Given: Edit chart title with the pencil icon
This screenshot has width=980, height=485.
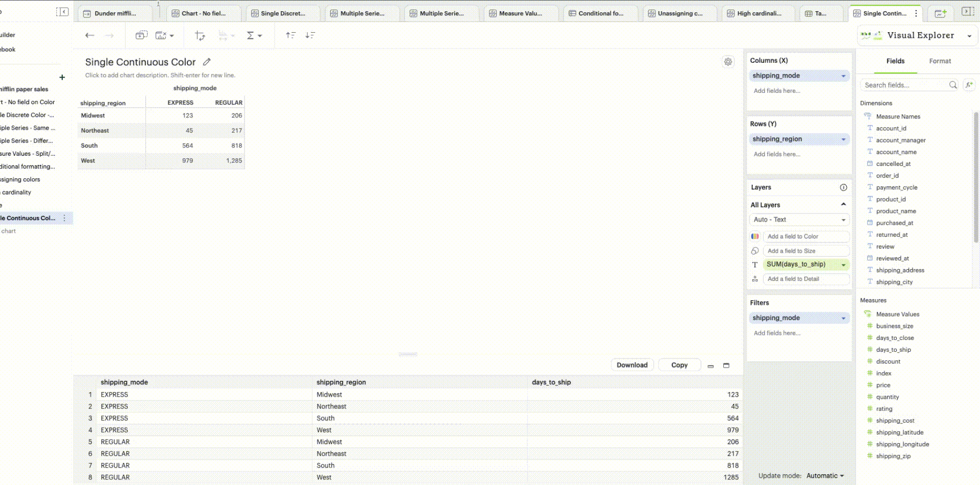Looking at the screenshot, I should (207, 62).
